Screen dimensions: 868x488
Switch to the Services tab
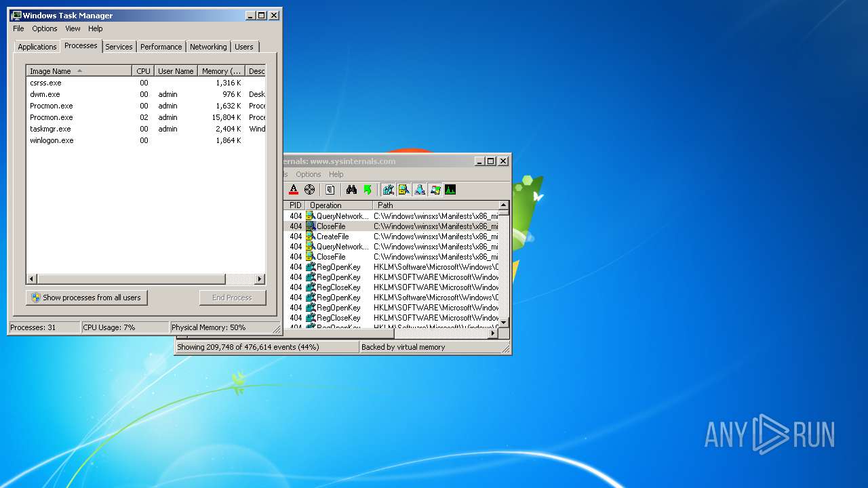pos(119,47)
